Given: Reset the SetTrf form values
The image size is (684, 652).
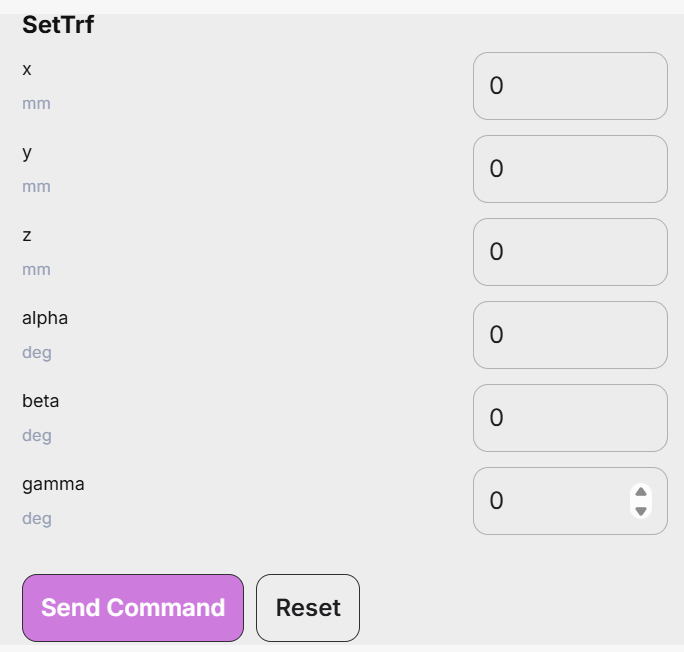Looking at the screenshot, I should coord(308,608).
